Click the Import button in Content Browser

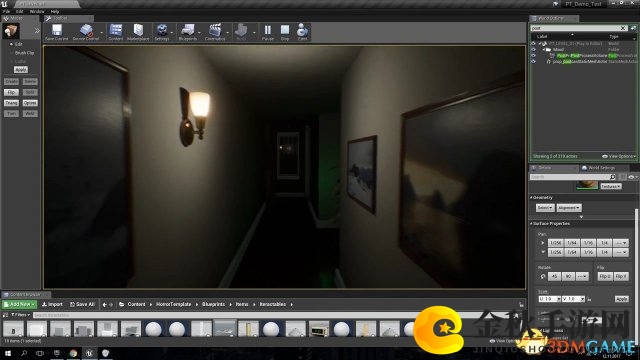52,304
